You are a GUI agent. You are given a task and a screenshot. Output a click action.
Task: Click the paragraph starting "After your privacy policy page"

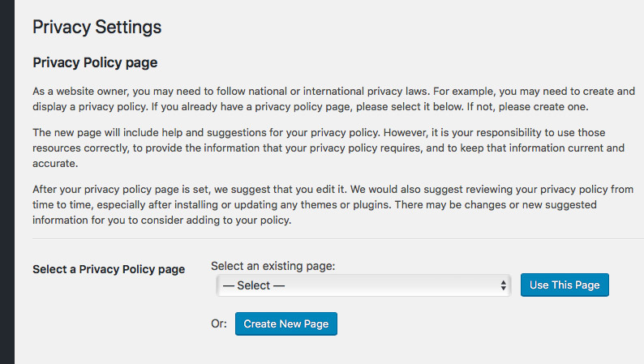pos(333,204)
